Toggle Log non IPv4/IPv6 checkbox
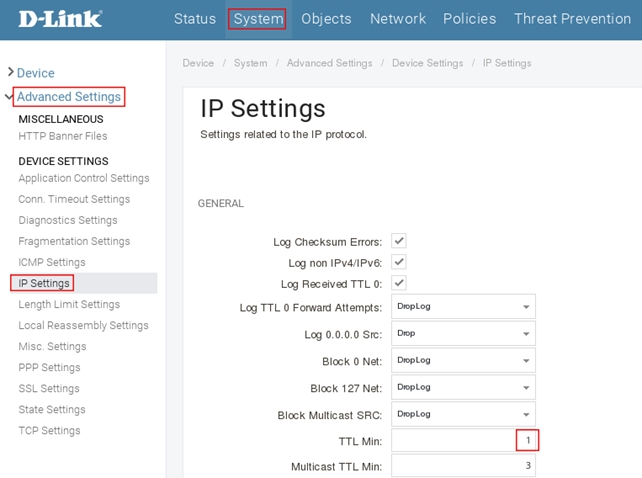642x478 pixels. pos(398,262)
